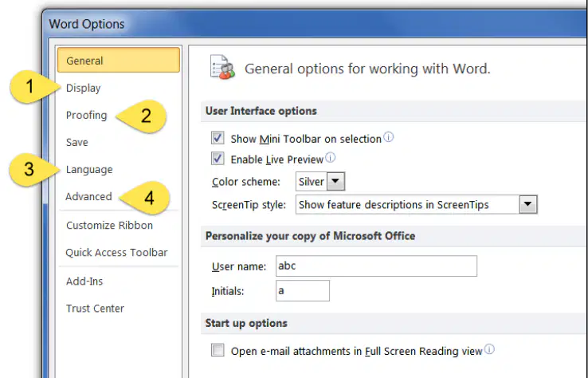Switch to the Display options category
This screenshot has height=378, width=588.
83,89
